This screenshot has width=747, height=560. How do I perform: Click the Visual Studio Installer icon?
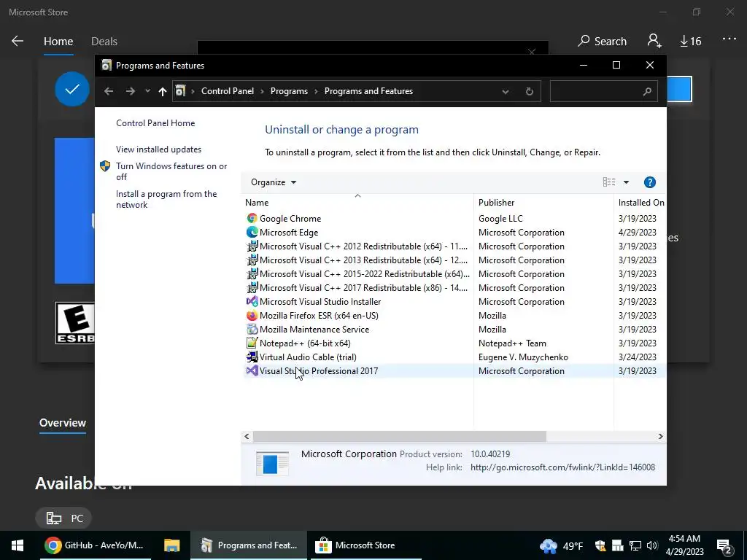point(252,301)
